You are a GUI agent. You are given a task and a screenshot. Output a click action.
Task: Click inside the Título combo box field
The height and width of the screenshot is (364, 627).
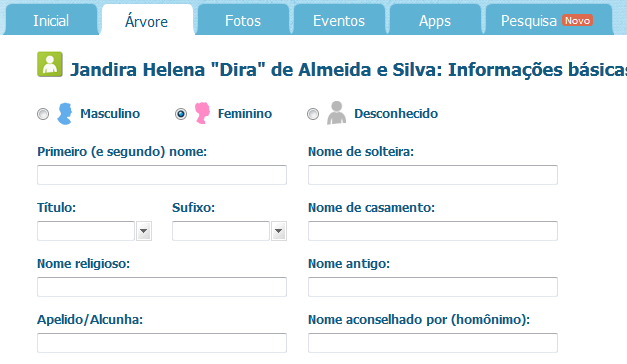pyautogui.click(x=86, y=231)
